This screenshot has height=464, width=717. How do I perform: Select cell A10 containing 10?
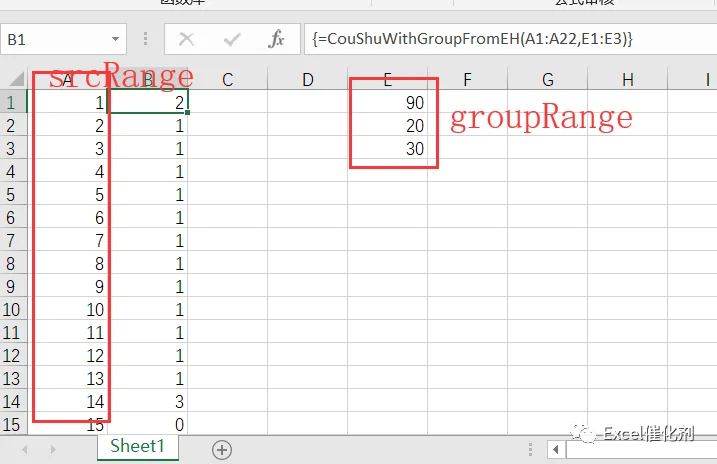pos(68,309)
